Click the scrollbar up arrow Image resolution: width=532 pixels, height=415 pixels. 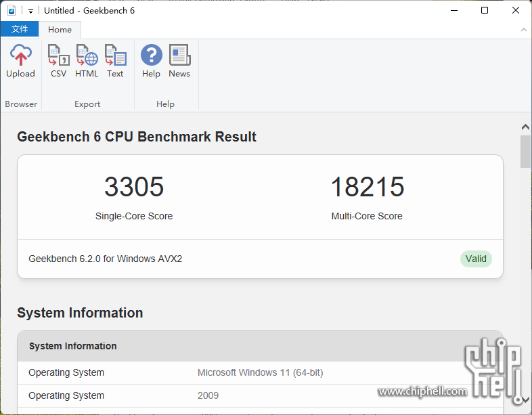click(x=525, y=127)
